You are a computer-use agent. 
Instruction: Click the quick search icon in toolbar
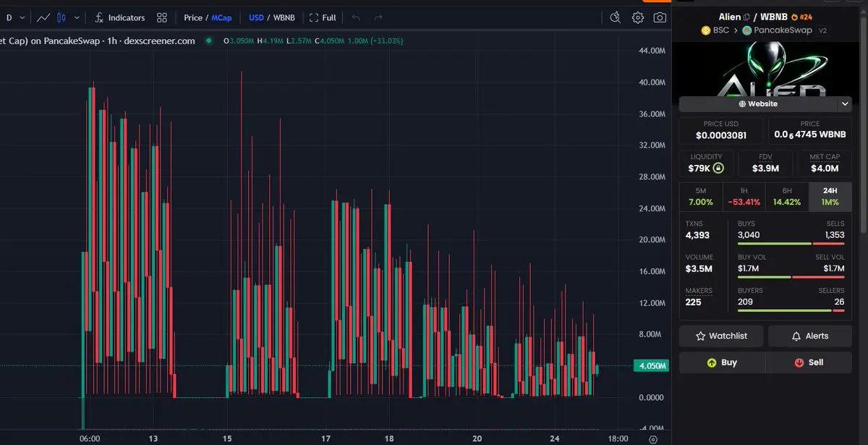(x=616, y=17)
